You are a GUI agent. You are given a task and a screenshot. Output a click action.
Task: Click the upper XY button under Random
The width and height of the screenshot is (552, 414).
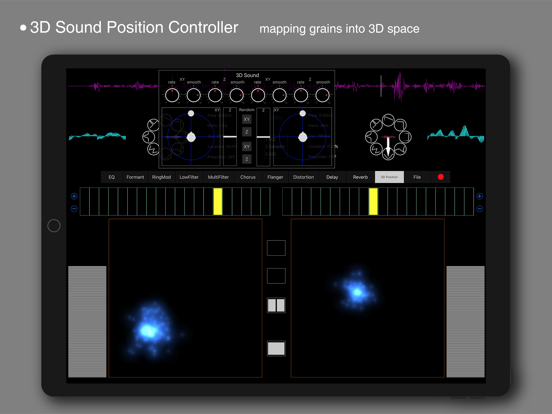point(247,119)
